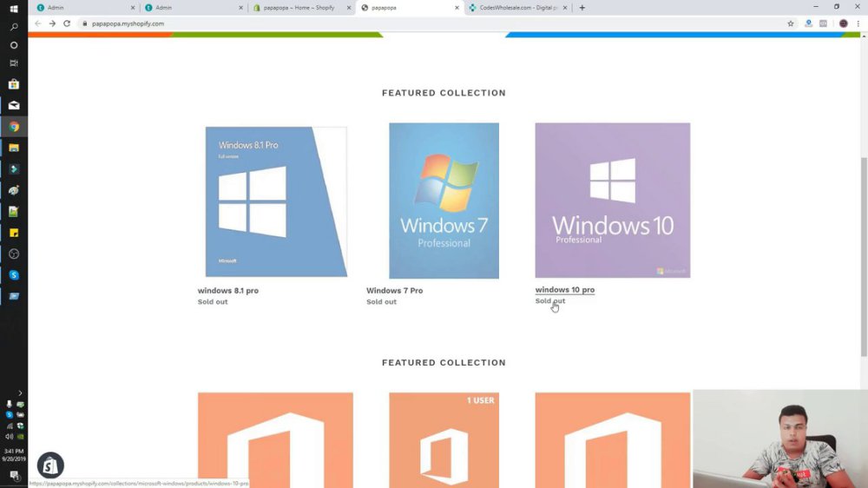Image resolution: width=868 pixels, height=488 pixels.
Task: Open the Chrome three-dot menu
Action: coord(858,23)
